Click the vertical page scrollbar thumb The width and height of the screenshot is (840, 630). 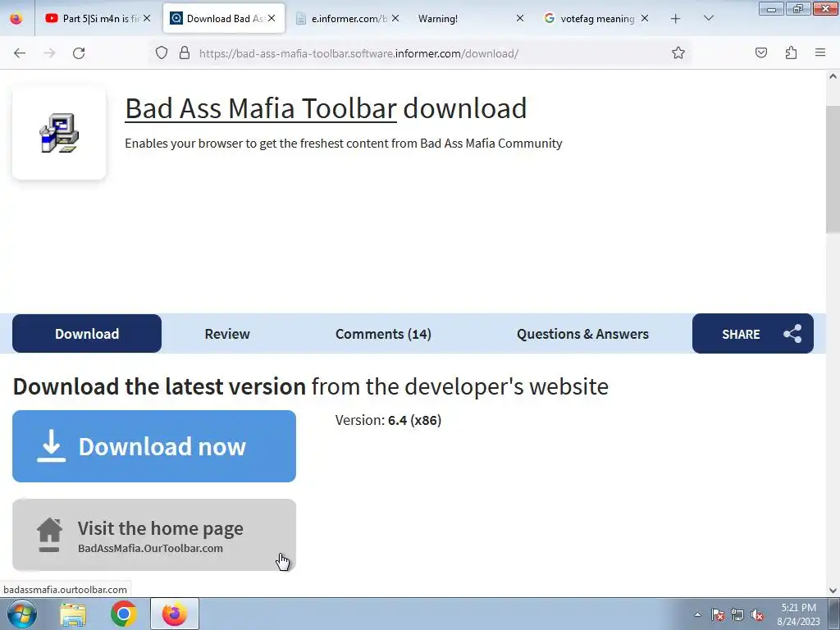tap(833, 169)
